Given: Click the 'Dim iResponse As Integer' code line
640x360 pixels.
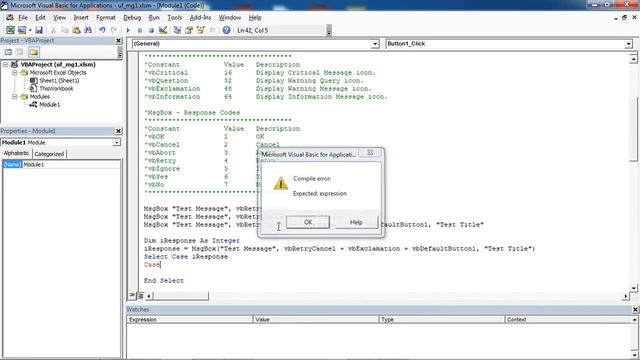Looking at the screenshot, I should (192, 241).
